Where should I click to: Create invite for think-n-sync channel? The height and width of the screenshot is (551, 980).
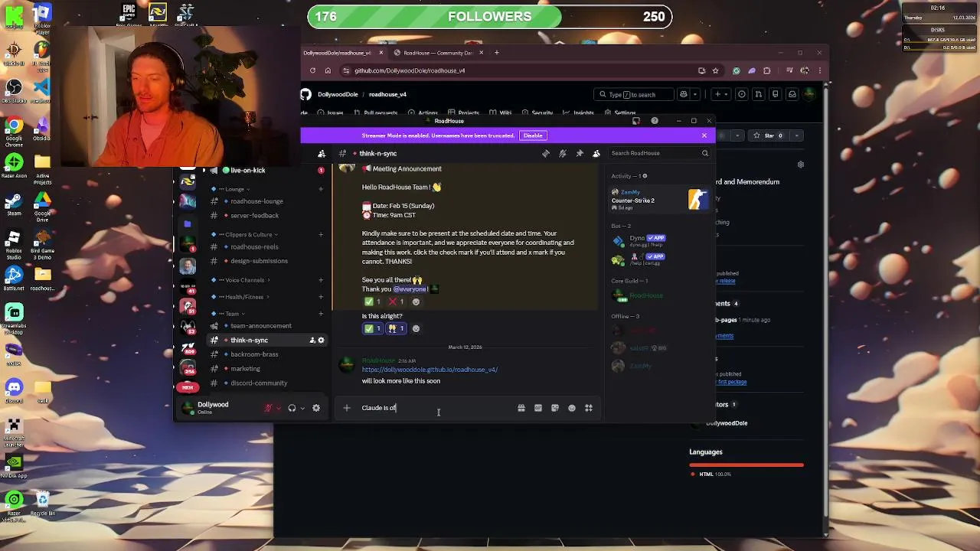tap(312, 341)
